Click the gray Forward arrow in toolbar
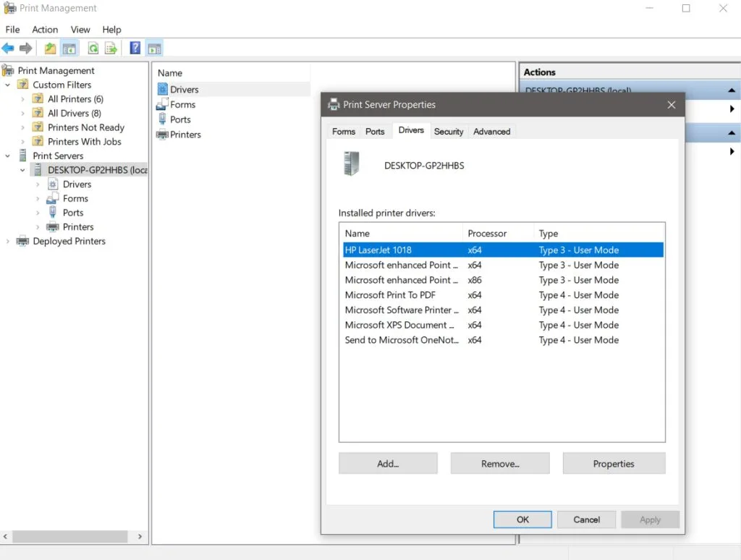 tap(26, 48)
